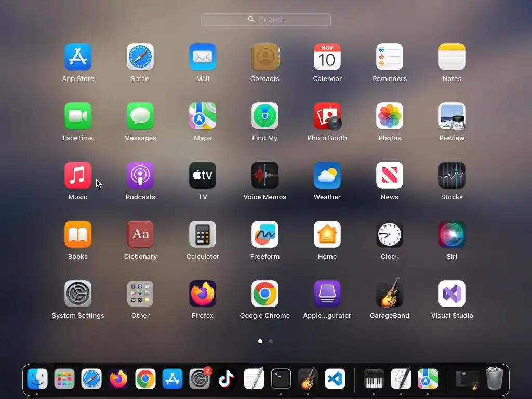Open Calendar showing Nov 10
The height and width of the screenshot is (399, 532).
(x=327, y=57)
